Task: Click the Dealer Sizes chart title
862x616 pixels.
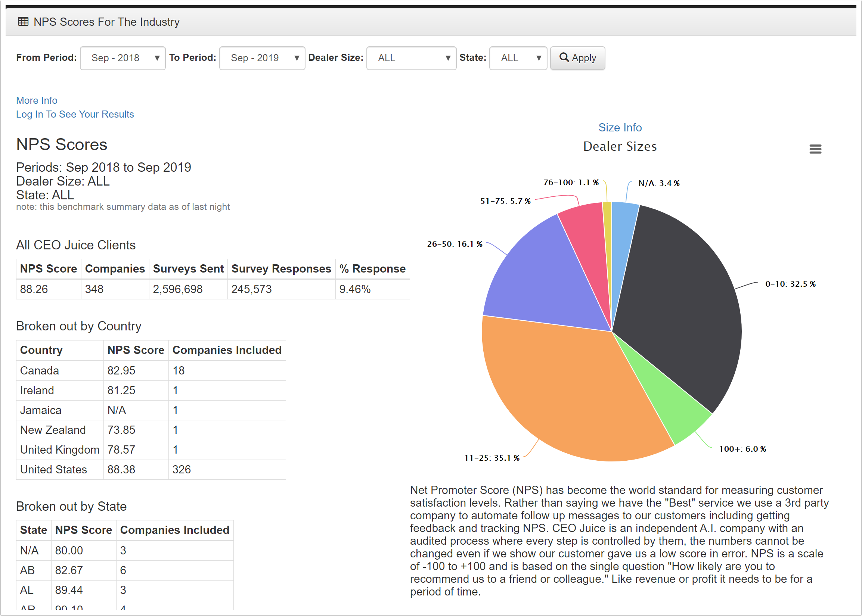Action: tap(620, 146)
